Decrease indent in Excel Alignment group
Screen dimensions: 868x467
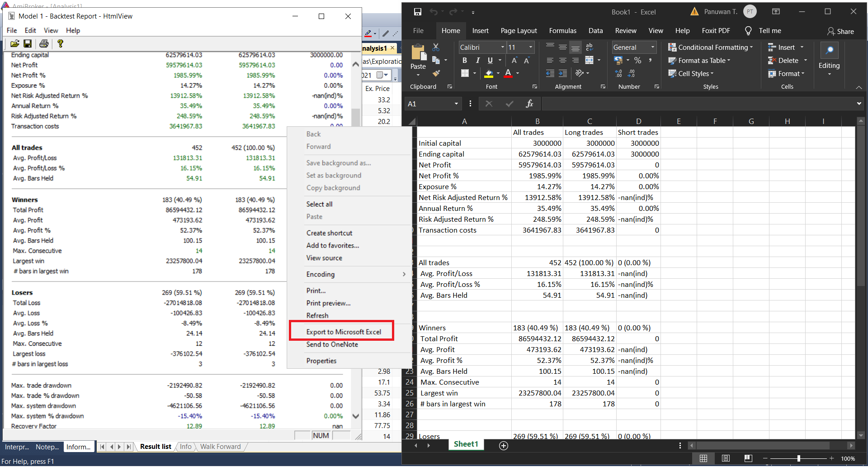(550, 73)
